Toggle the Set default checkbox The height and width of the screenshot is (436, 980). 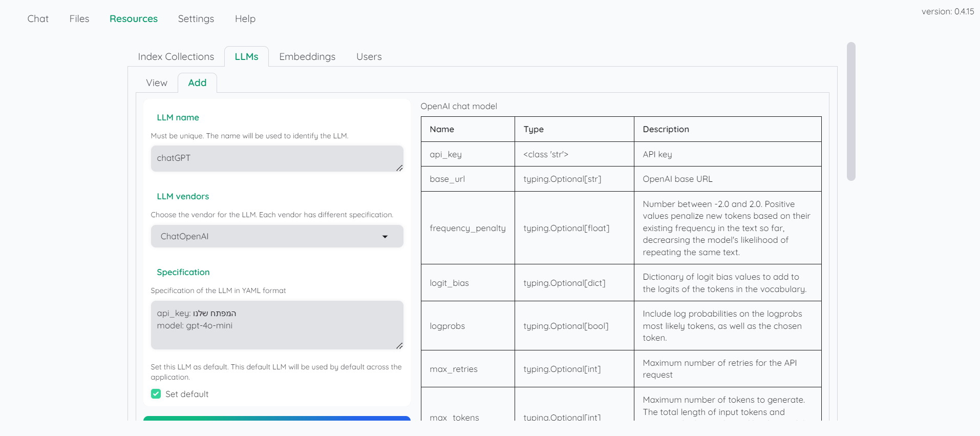pyautogui.click(x=156, y=394)
